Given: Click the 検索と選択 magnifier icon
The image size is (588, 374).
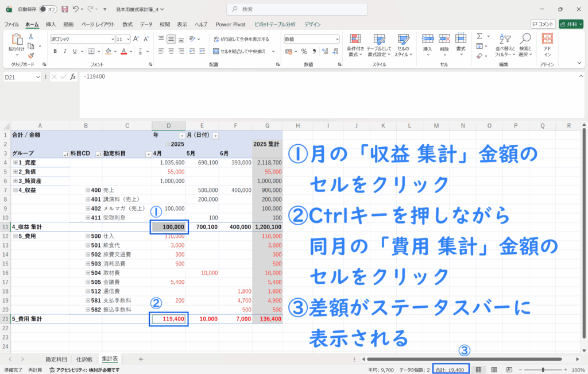Looking at the screenshot, I should tap(525, 44).
